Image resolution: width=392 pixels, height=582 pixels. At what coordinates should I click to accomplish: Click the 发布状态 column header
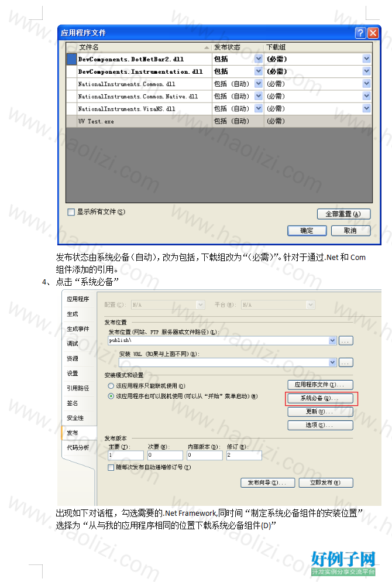(238, 47)
